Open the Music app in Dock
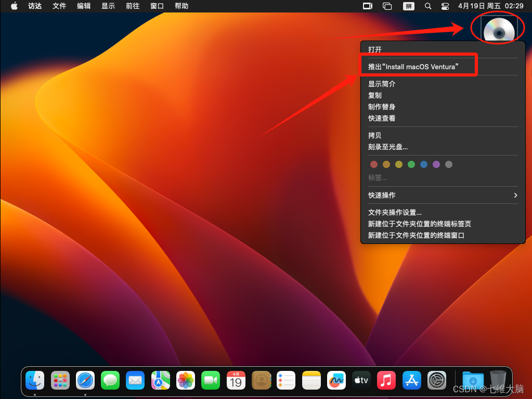The image size is (532, 399). (x=386, y=380)
